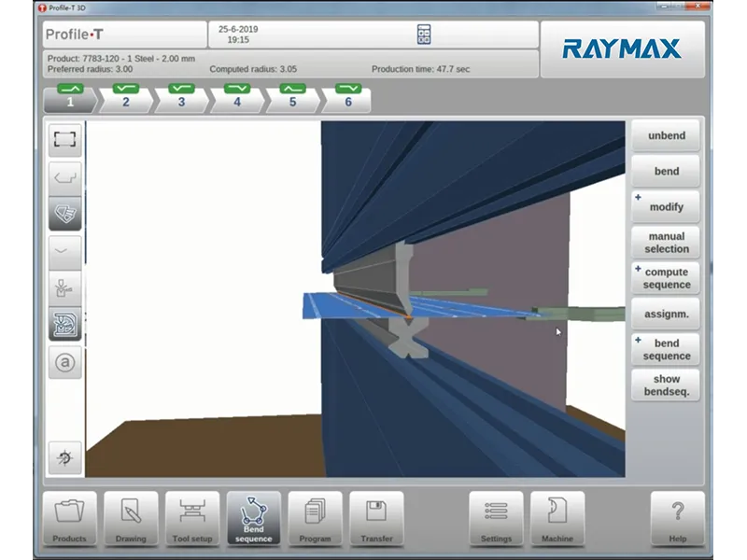Go to the Drawing screen
Image resolution: width=747 pixels, height=560 pixels.
[131, 518]
